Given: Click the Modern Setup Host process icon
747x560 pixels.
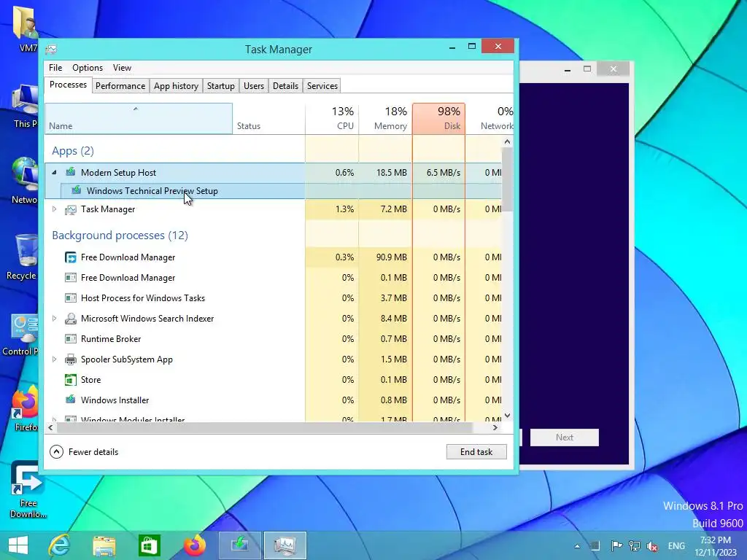Looking at the screenshot, I should [71, 172].
